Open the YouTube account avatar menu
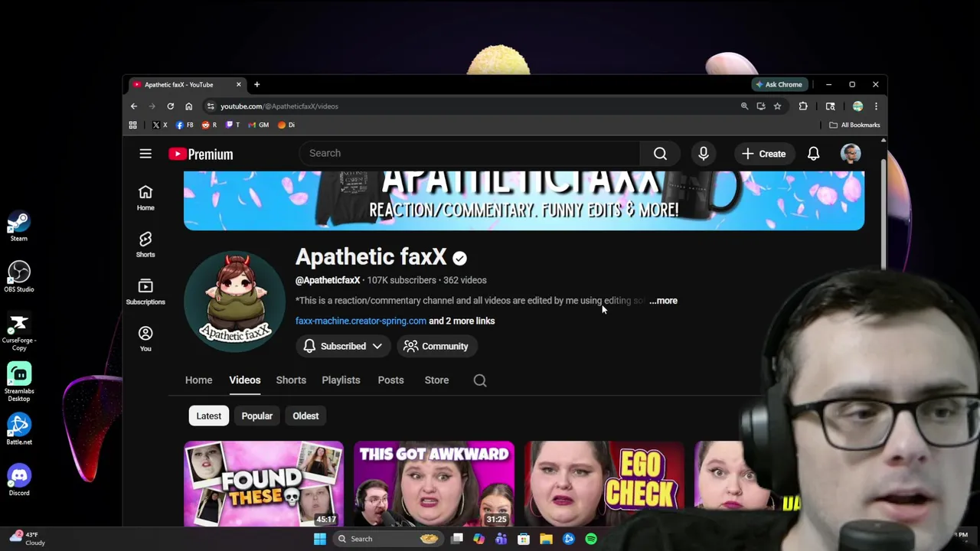Image resolution: width=980 pixels, height=551 pixels. click(x=851, y=153)
